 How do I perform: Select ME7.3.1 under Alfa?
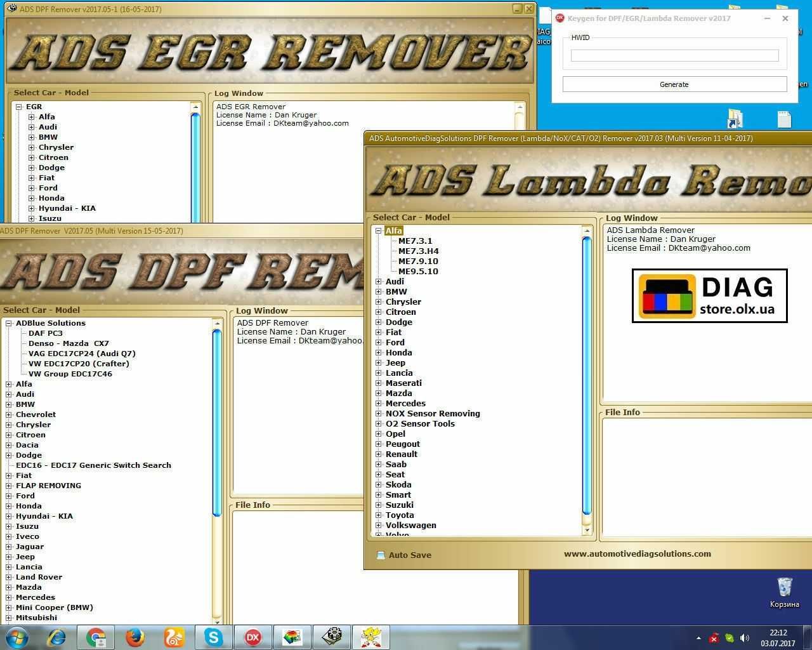tap(415, 241)
